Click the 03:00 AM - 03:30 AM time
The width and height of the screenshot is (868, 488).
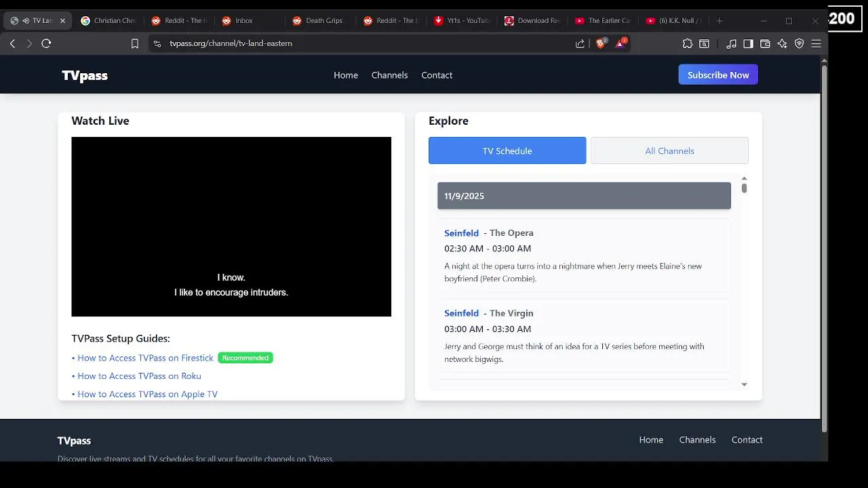(488, 329)
